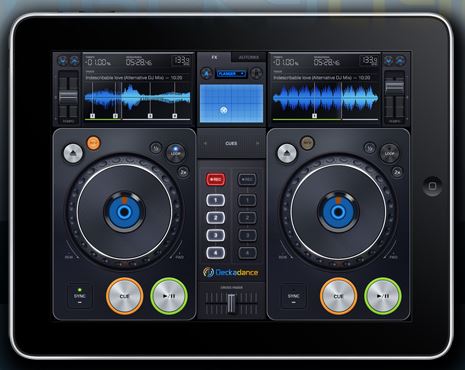Open the Flanger effect dropdown

231,74
